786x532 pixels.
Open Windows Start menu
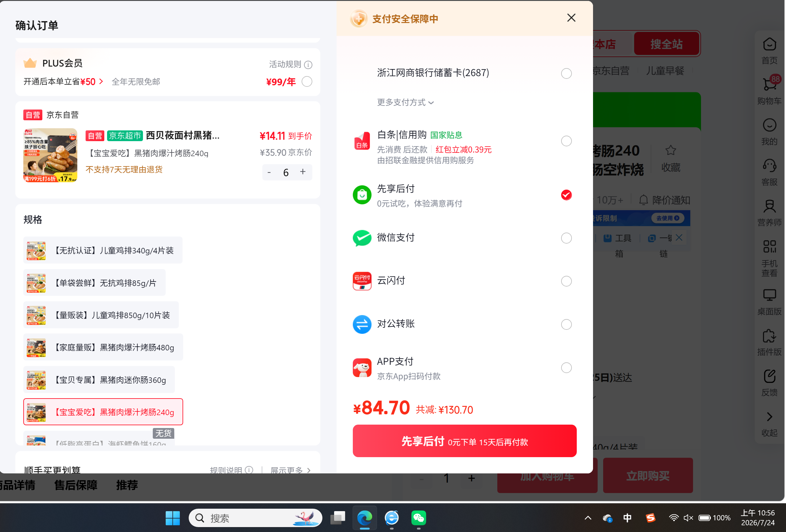coord(172,518)
